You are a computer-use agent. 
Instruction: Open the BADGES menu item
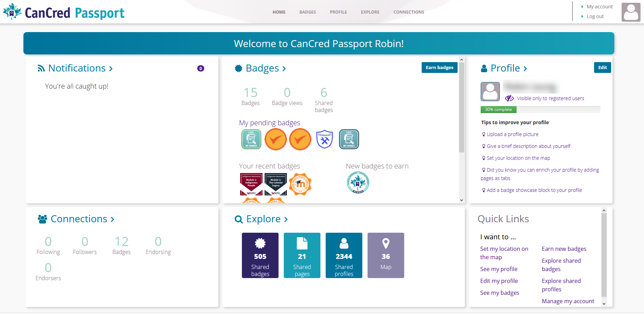pyautogui.click(x=308, y=12)
